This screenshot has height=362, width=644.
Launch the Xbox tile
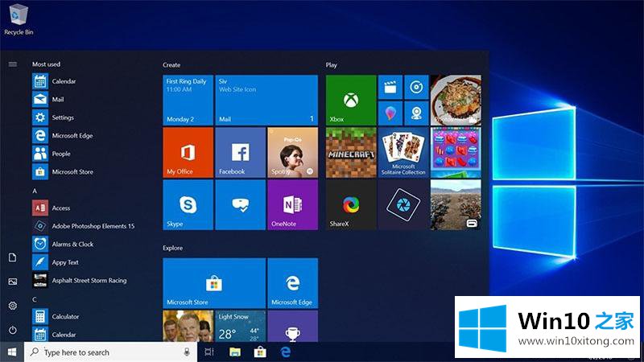coord(351,100)
